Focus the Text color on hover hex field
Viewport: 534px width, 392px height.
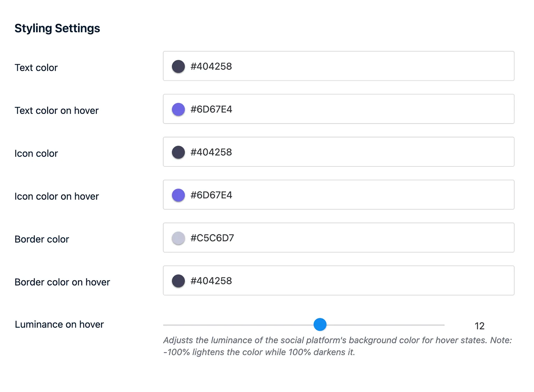point(348,109)
